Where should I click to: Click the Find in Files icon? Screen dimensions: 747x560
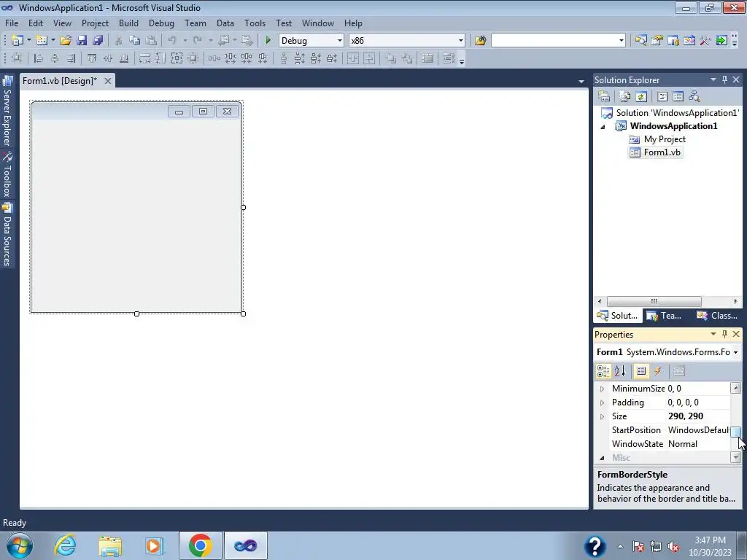tap(480, 41)
